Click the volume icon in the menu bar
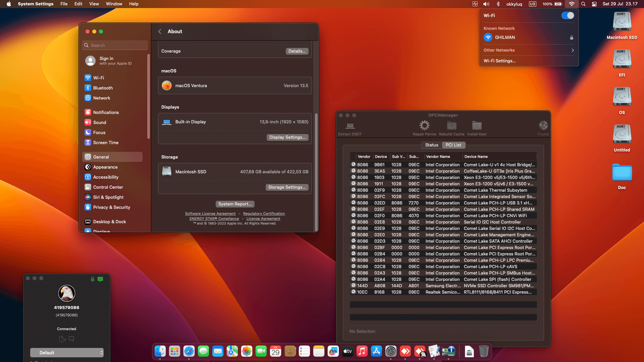644x362 pixels. [x=486, y=4]
